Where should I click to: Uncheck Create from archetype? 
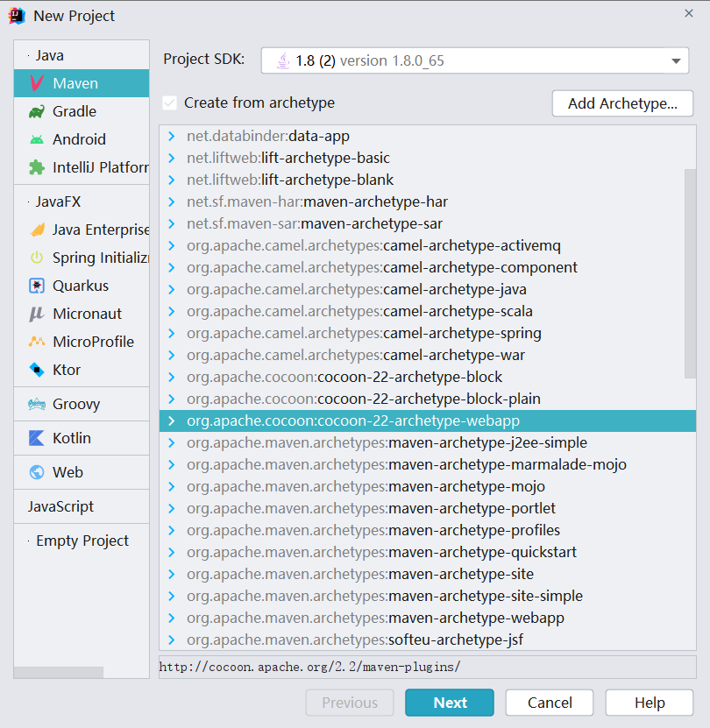tap(169, 102)
